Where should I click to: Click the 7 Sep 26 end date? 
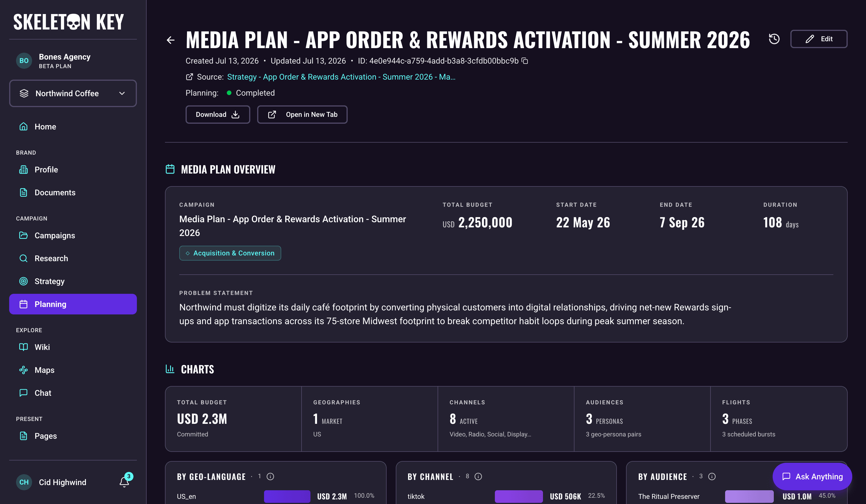click(x=682, y=223)
